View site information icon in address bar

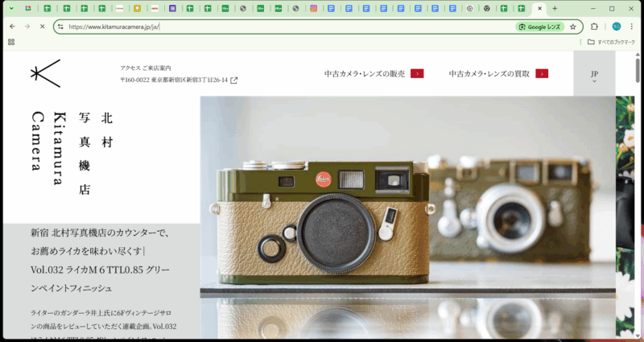[x=60, y=27]
